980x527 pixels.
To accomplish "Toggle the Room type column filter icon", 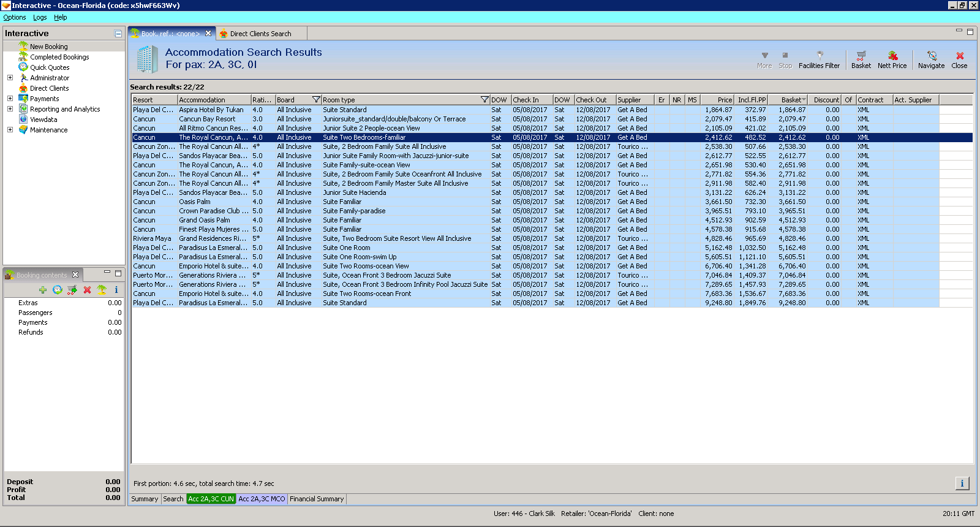I will (x=484, y=100).
